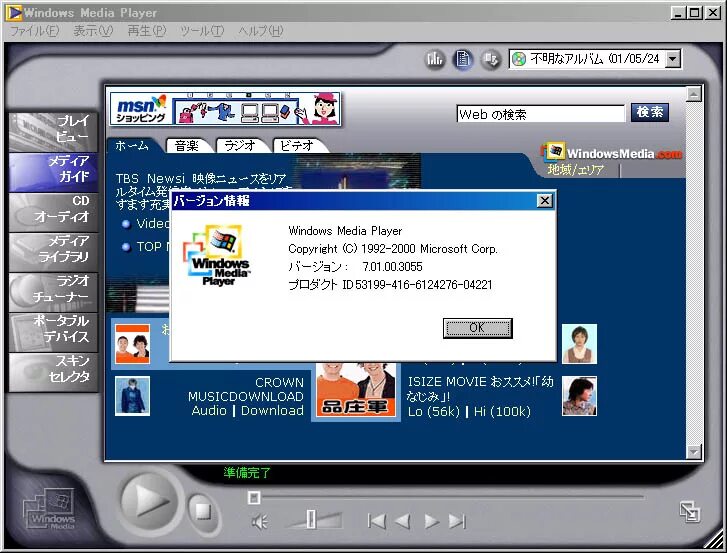Minimize the Windows Media Player window
Screen dimensions: 727x553
coord(677,13)
